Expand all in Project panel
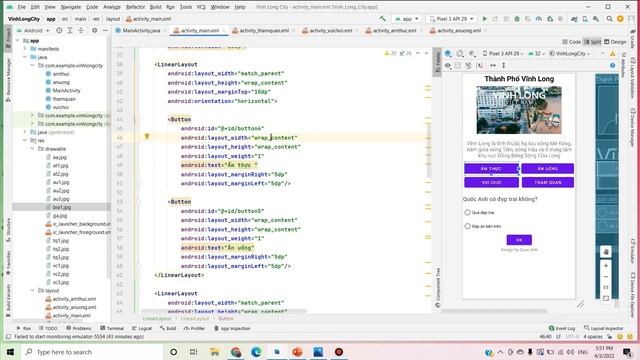 point(70,31)
